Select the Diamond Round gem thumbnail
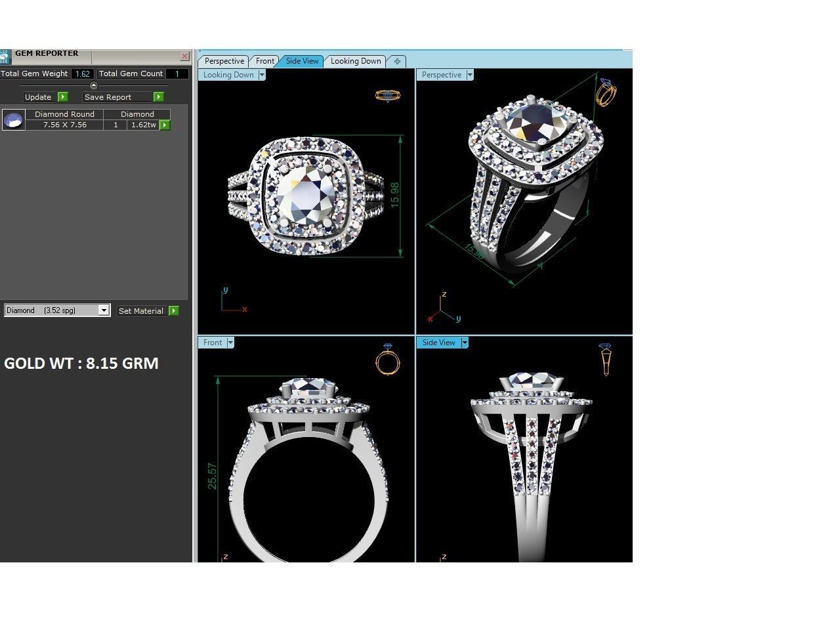The image size is (840, 630). pyautogui.click(x=13, y=119)
